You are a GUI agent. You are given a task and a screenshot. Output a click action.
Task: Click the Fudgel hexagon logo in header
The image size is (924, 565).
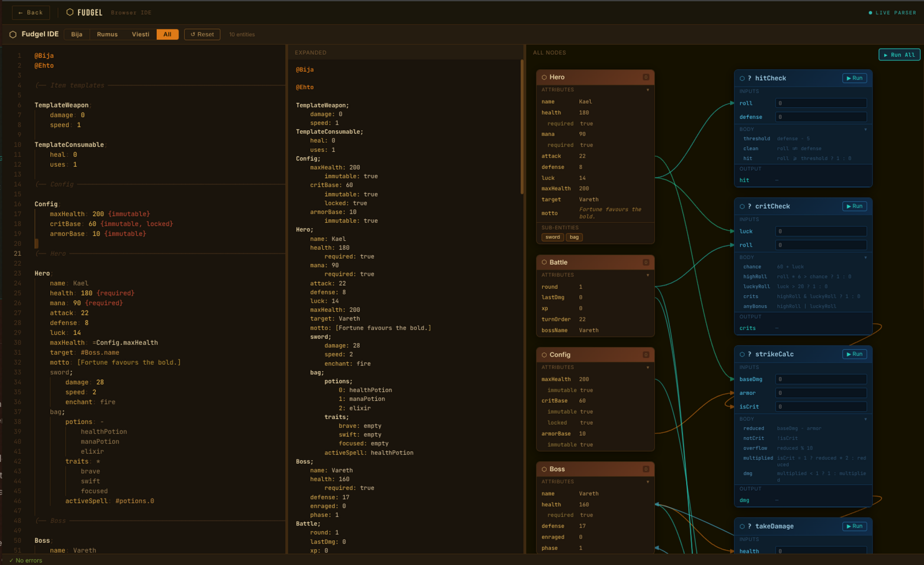coord(70,12)
